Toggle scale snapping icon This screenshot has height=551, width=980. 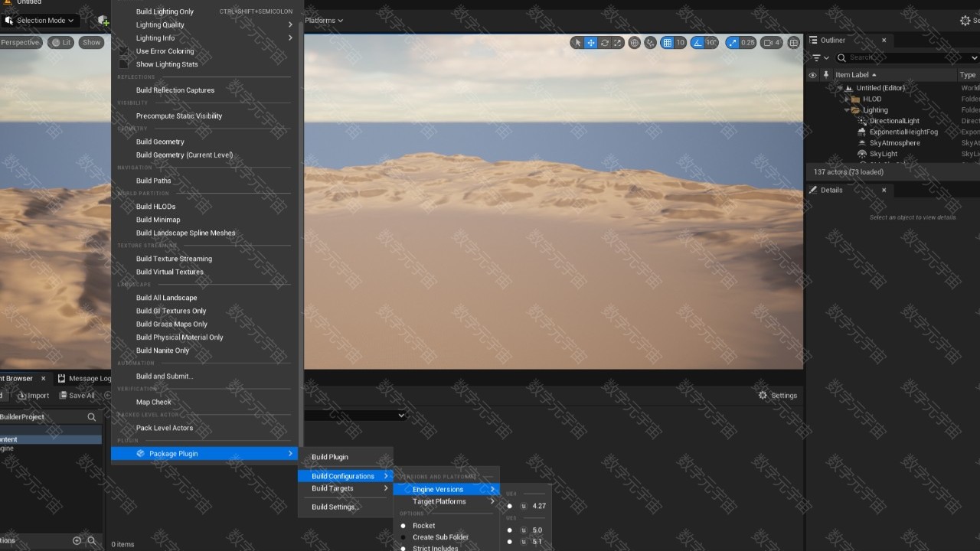(732, 43)
